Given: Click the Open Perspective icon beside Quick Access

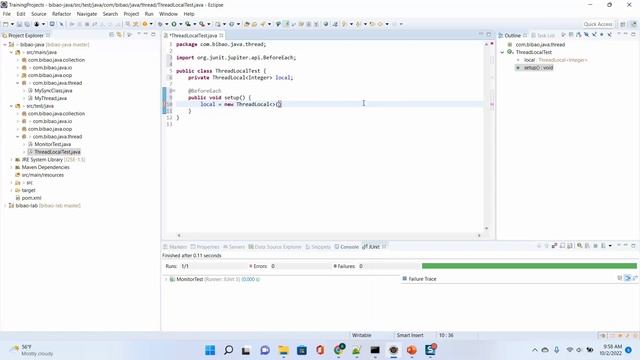Looking at the screenshot, I should click(623, 24).
